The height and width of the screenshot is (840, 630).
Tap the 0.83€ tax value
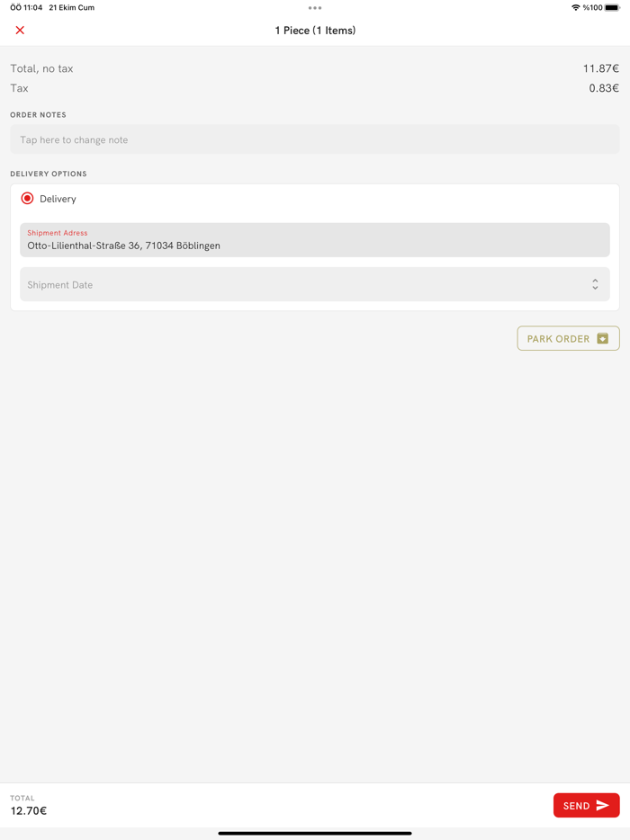click(604, 88)
